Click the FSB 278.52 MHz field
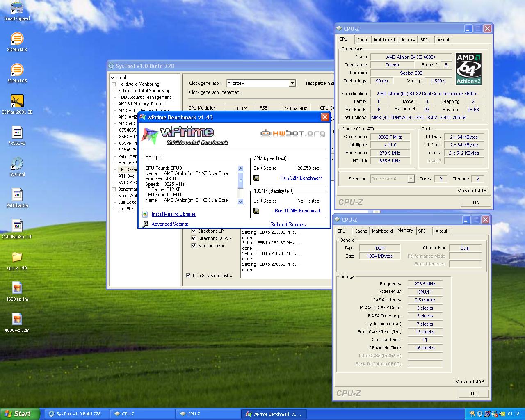 click(295, 108)
